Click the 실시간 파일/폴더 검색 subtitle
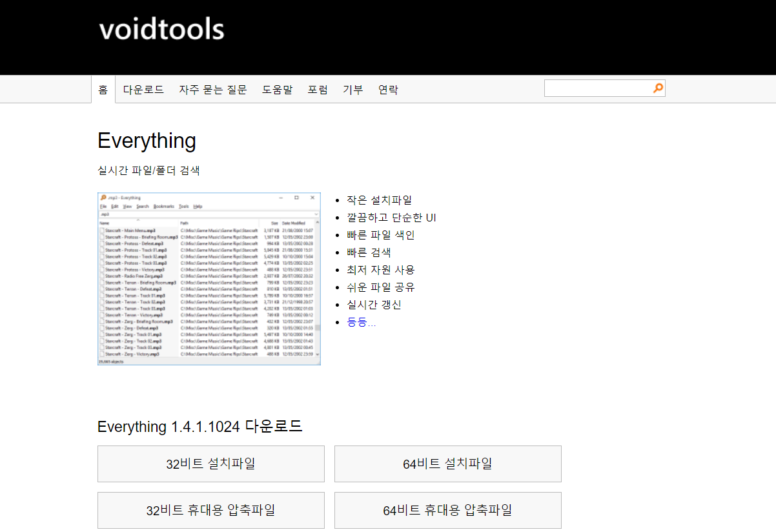The height and width of the screenshot is (532, 776). [148, 170]
